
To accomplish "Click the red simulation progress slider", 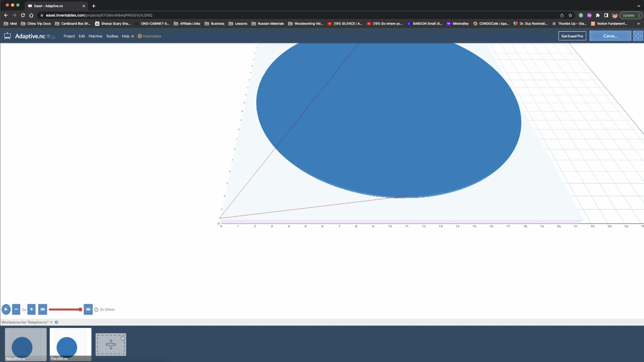I will 65,309.
